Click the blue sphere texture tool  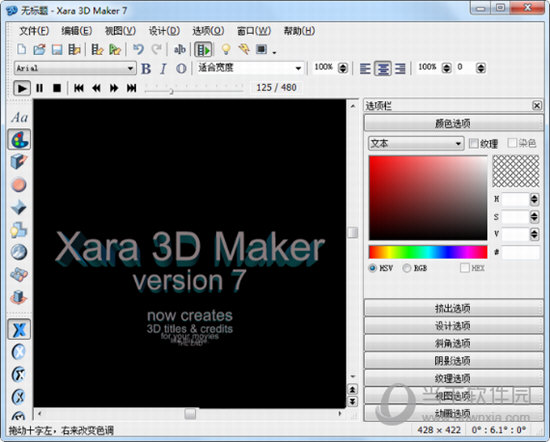point(19,252)
